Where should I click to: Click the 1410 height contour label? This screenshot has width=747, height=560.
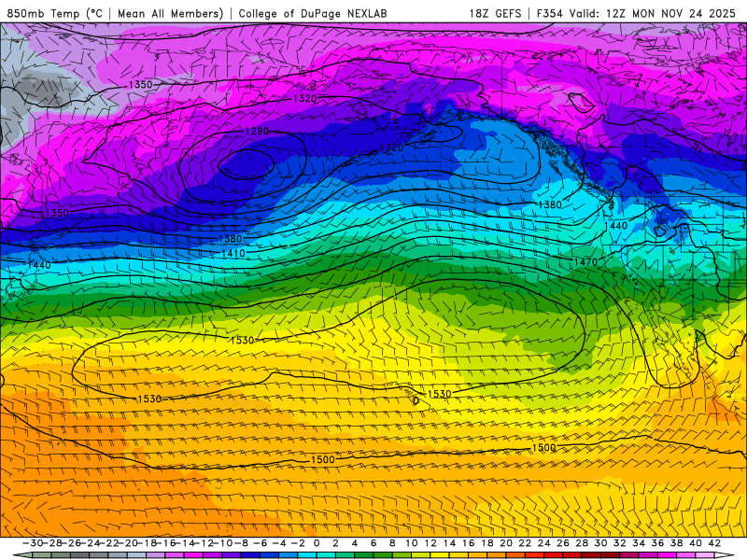coord(233,253)
